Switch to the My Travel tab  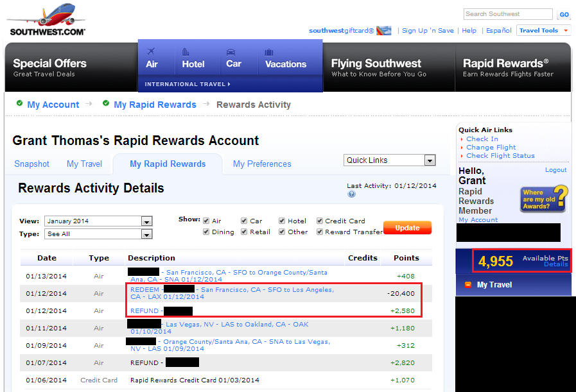pos(85,164)
